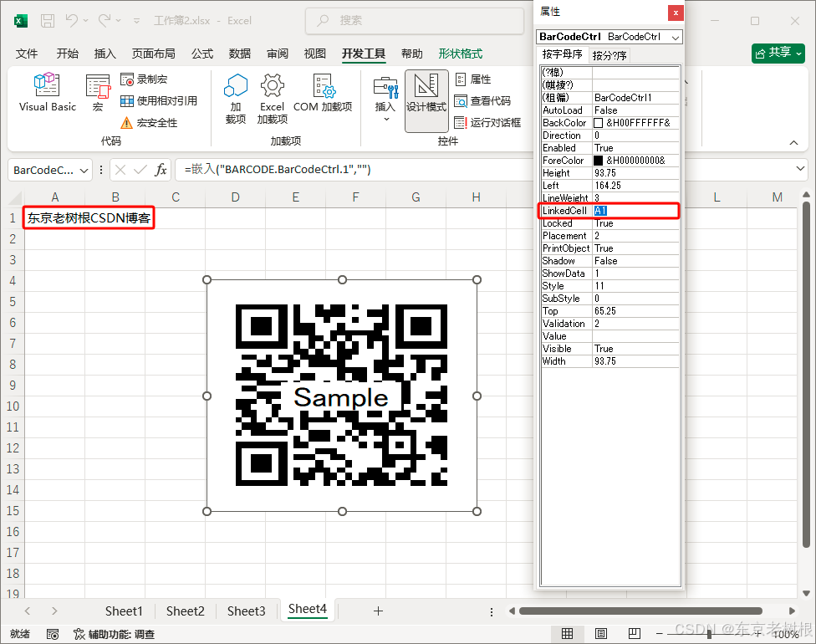Click View Code in Controls group
The width and height of the screenshot is (816, 644).
tap(482, 101)
